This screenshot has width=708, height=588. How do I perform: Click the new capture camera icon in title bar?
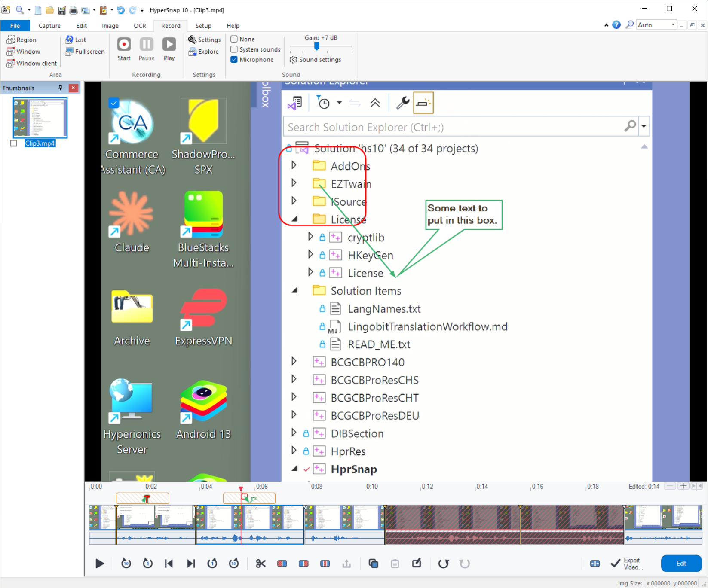[x=6, y=9]
